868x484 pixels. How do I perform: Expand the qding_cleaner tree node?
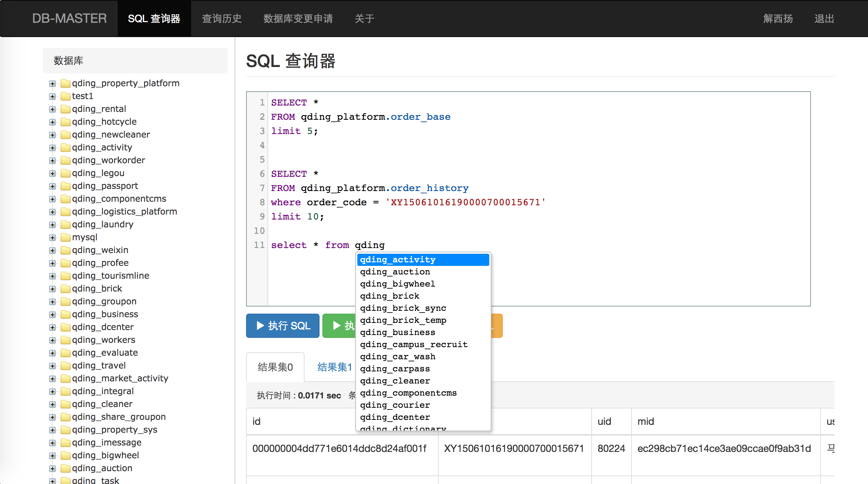52,405
